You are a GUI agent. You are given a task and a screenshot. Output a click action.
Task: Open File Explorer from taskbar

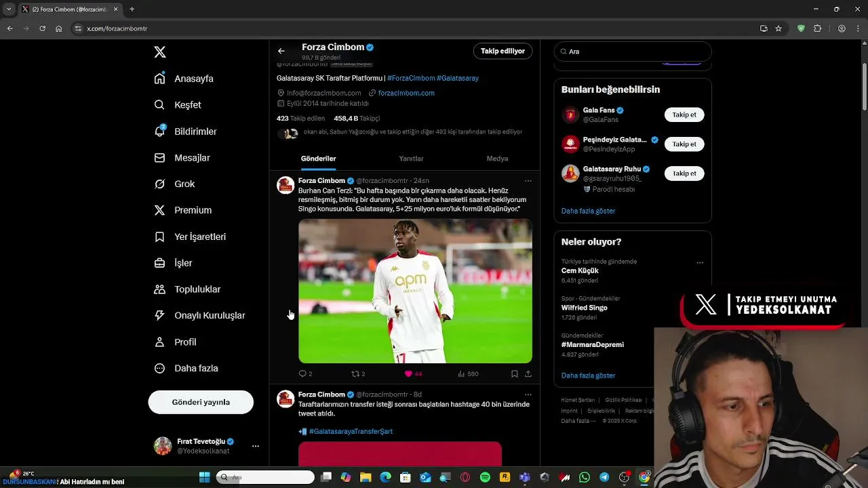pos(366,477)
